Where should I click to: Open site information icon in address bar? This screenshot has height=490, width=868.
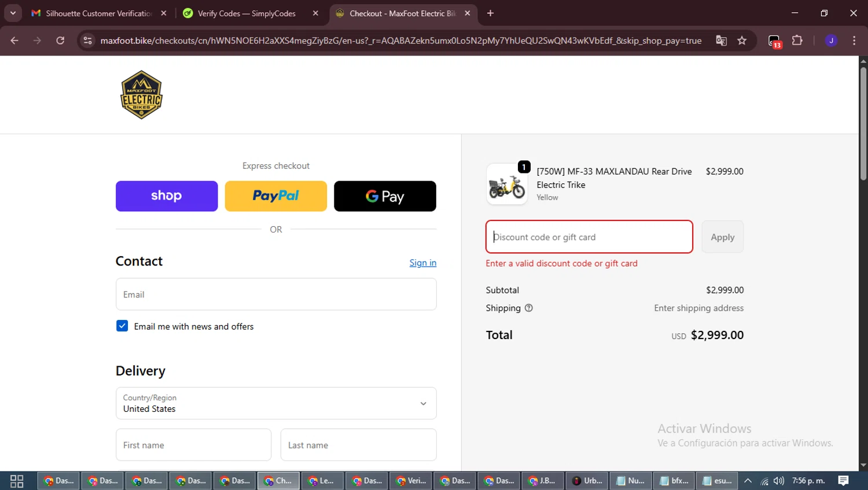tap(87, 40)
